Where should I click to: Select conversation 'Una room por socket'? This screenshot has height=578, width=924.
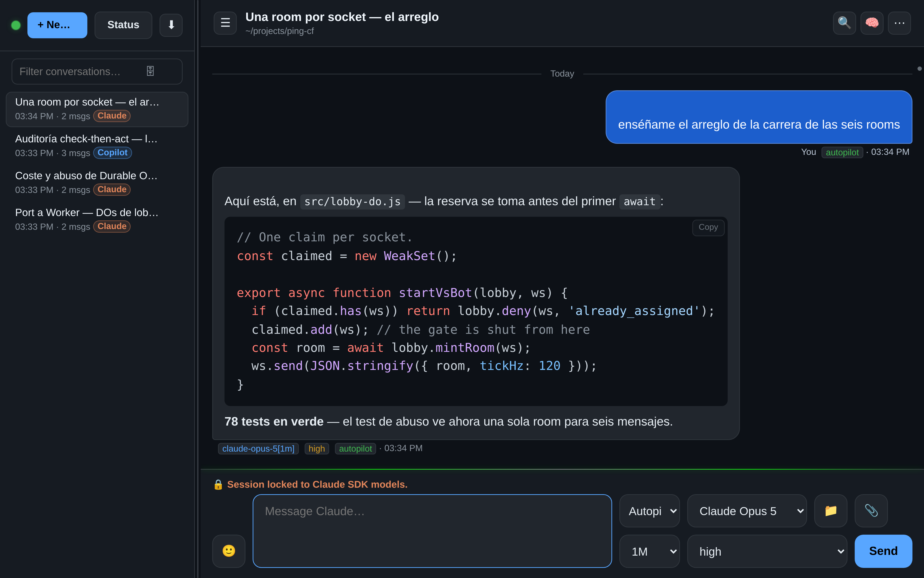click(97, 109)
